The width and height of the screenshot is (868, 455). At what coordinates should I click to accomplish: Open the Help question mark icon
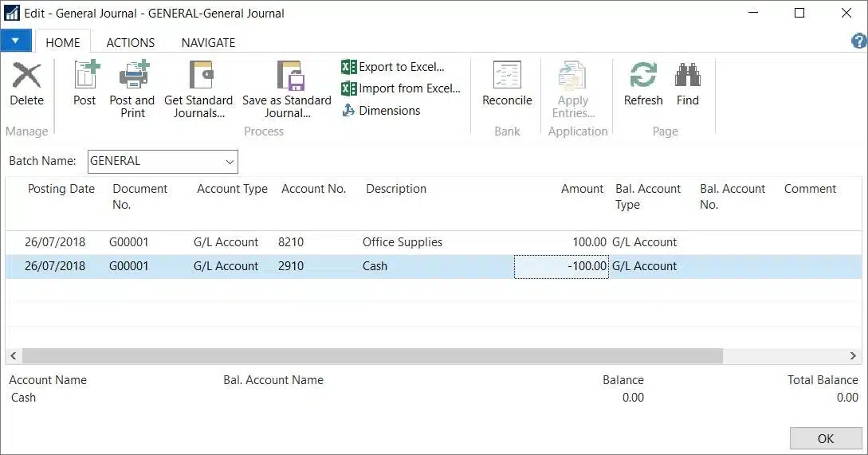[x=858, y=41]
